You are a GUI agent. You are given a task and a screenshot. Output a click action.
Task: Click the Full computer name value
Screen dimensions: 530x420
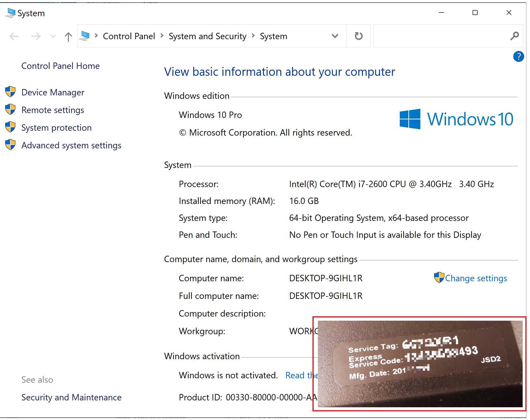[x=326, y=296]
